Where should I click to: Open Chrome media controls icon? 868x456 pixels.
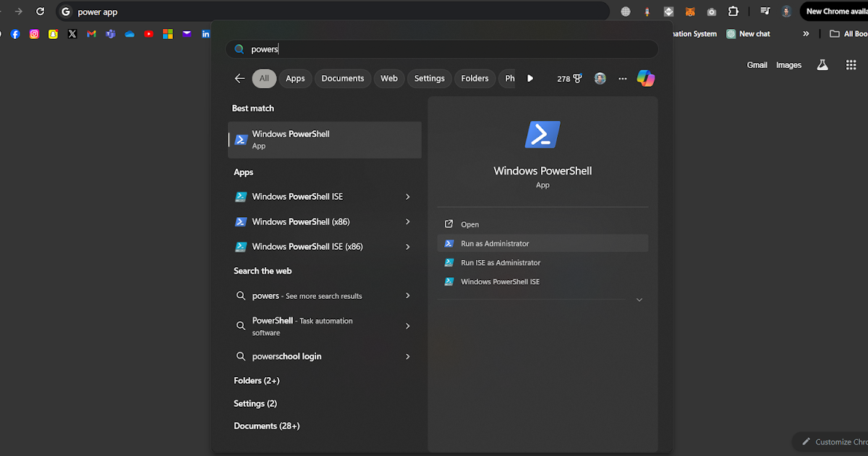(765, 12)
